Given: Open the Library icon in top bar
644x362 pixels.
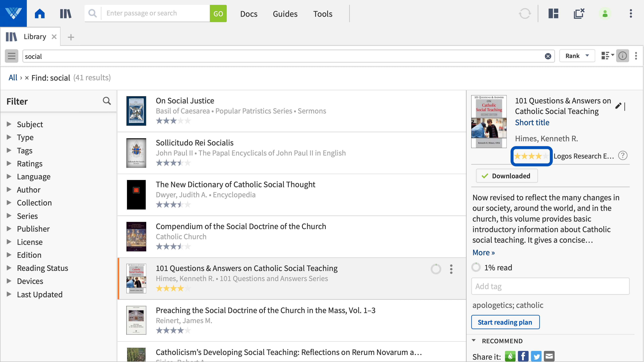Looking at the screenshot, I should [66, 13].
